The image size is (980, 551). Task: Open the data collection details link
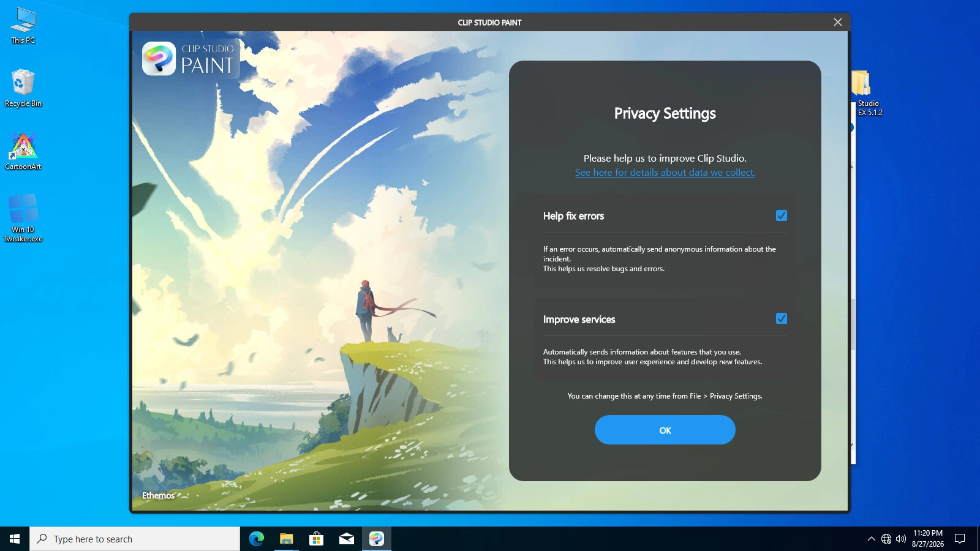pos(665,173)
